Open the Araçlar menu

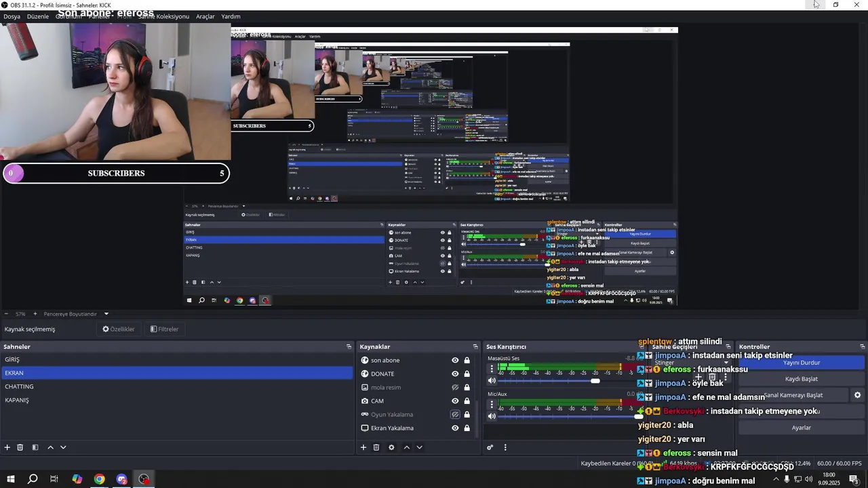(x=205, y=16)
